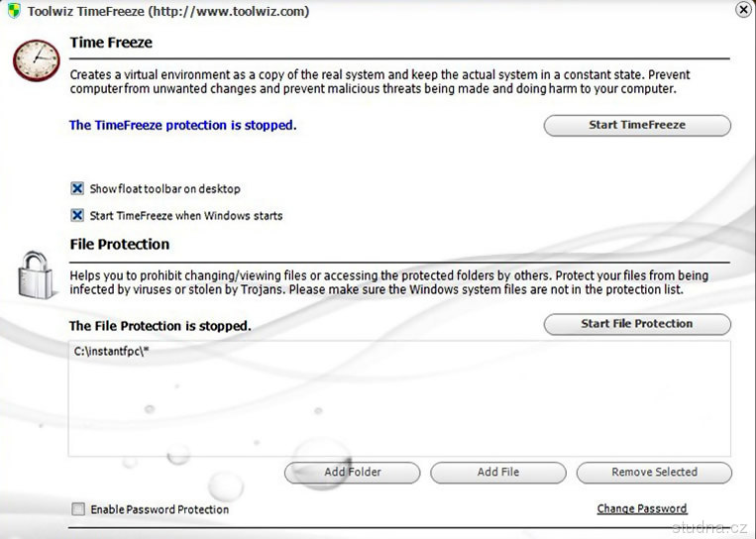This screenshot has height=539, width=756.
Task: Disable Show float toolbar on desktop
Action: click(77, 188)
